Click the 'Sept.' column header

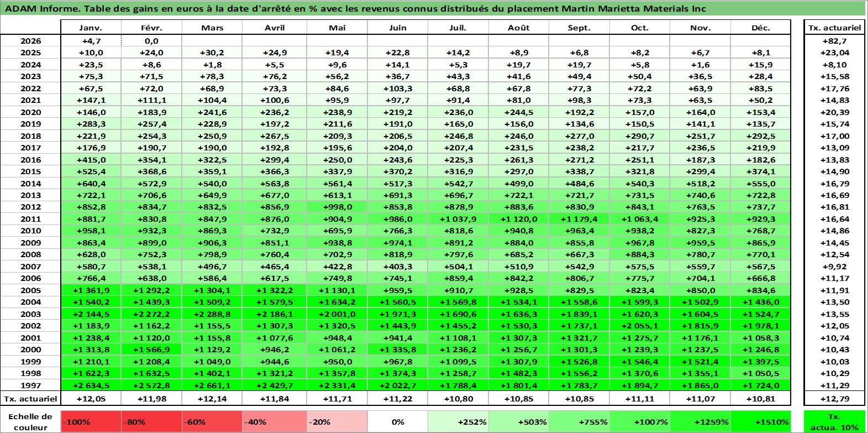[x=579, y=28]
